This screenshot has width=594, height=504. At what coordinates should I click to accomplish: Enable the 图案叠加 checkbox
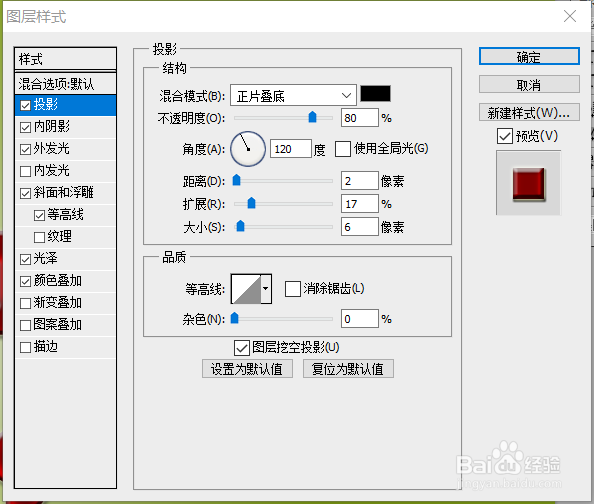click(25, 325)
